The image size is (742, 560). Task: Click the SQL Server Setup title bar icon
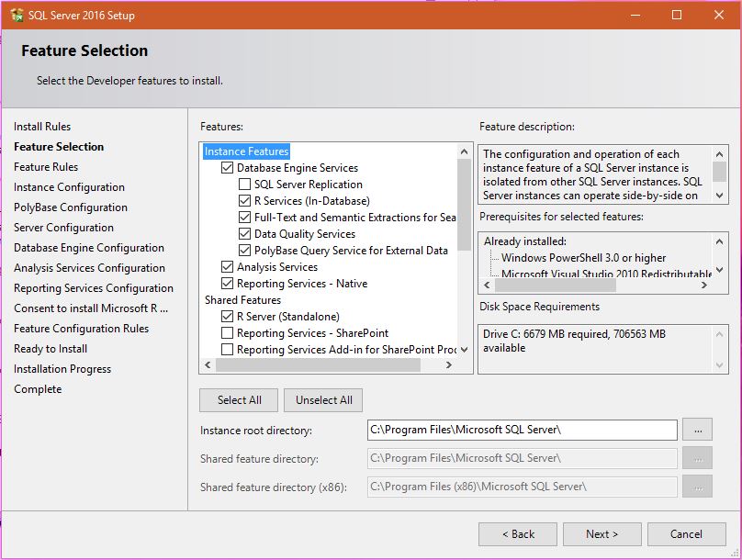pos(18,15)
